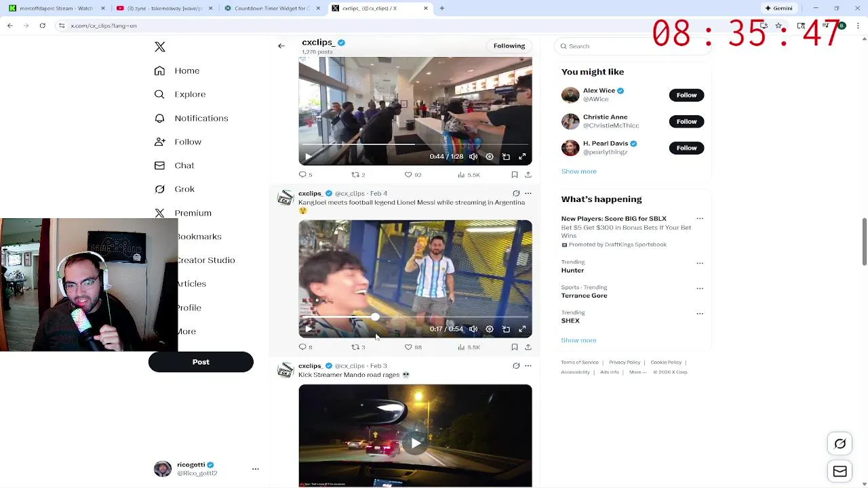Reload the page
Viewport: 868px width, 488px height.
42,26
